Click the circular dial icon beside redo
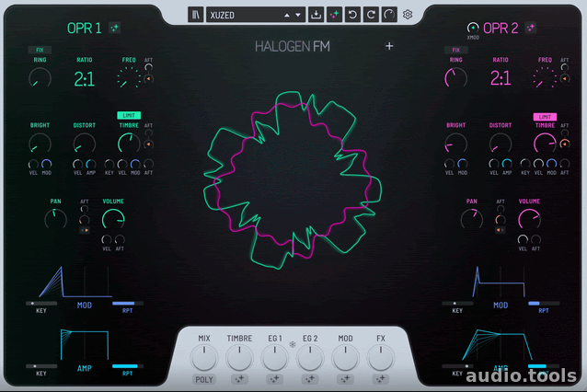587x392 pixels. (389, 15)
